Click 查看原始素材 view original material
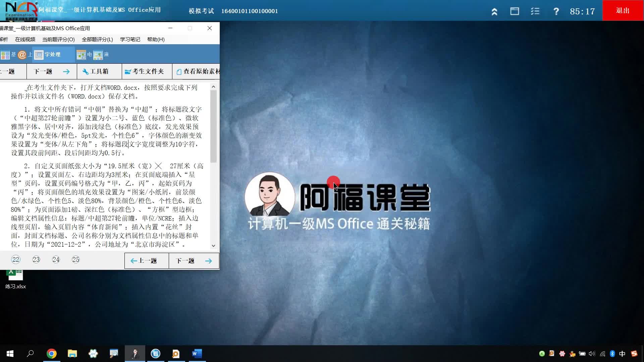Screen dimensions: 644x362 point(196,71)
